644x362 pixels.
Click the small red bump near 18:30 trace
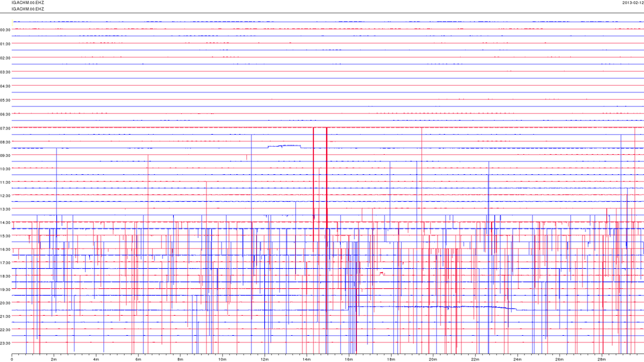tap(382, 273)
